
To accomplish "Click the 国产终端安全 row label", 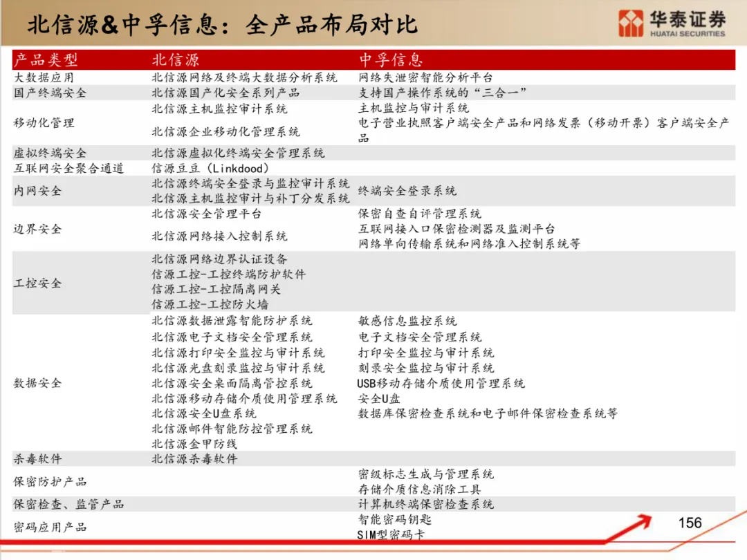I will pyautogui.click(x=50, y=93).
